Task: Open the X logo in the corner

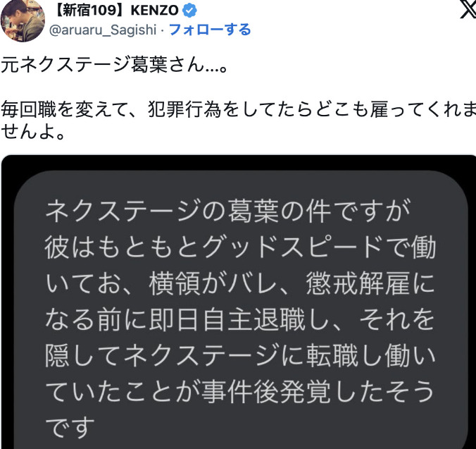Action: 468,9
